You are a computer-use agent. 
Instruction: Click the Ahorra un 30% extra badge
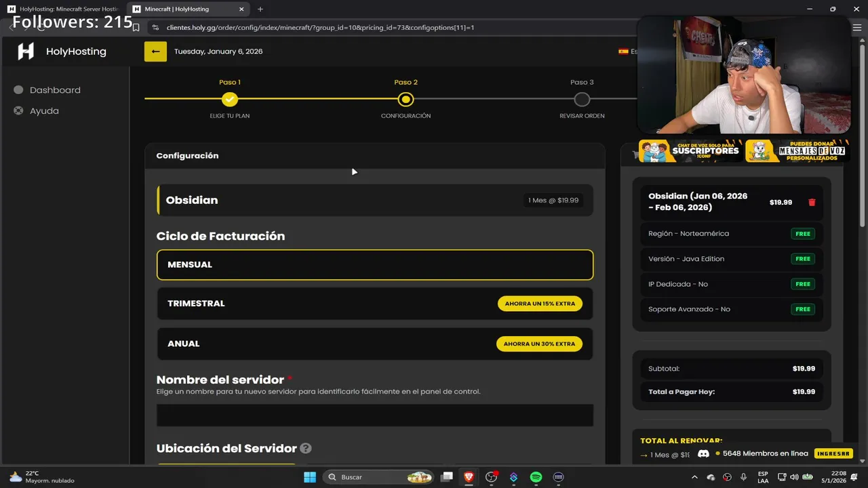tap(539, 344)
